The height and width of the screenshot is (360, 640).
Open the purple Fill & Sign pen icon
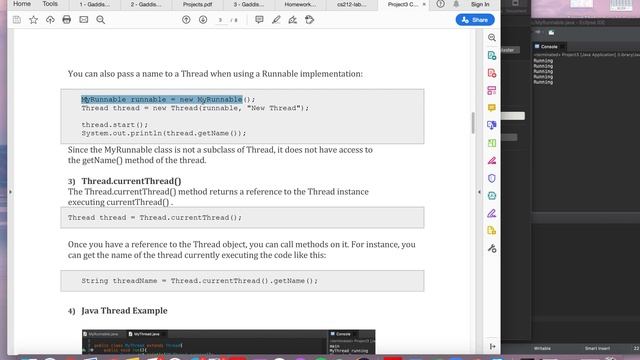click(x=492, y=213)
